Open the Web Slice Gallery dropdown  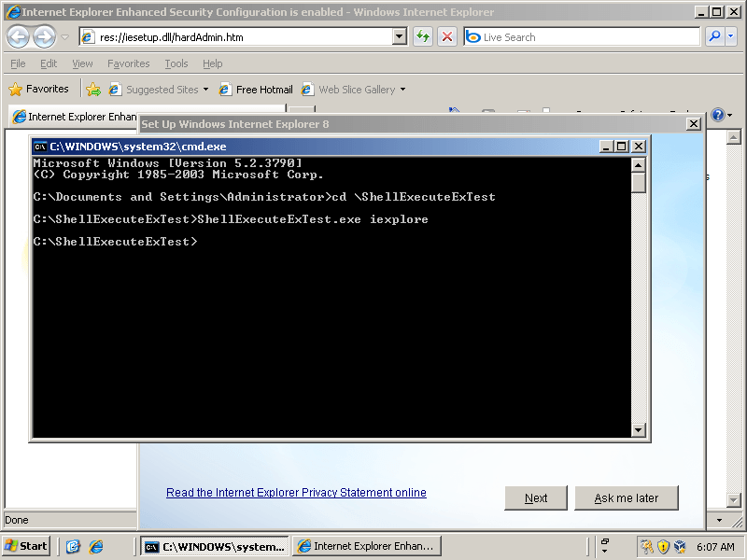coord(404,89)
